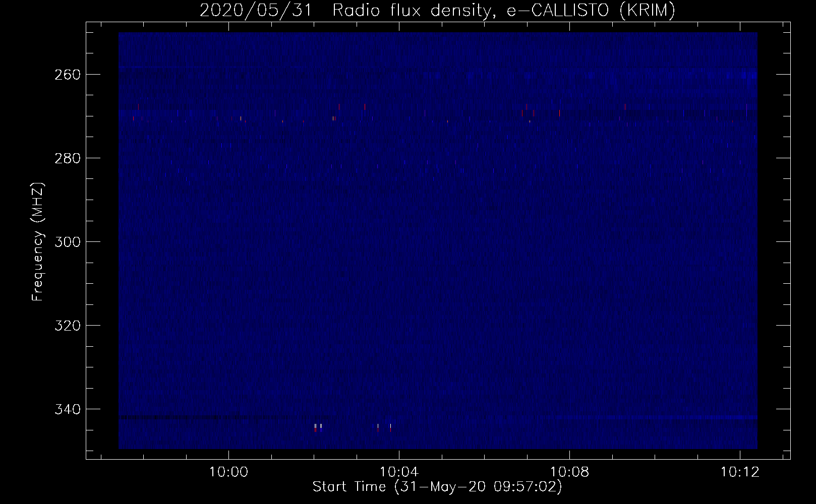The height and width of the screenshot is (504, 816).
Task: Click the 'Start Time (31-May-20 09:57:02)' label
Action: 437,487
